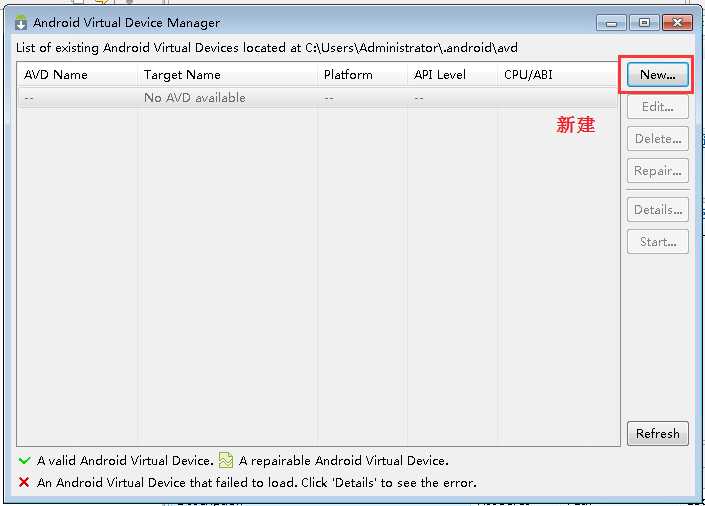Screen dimensions: 705x506
Task: Click the CPU/ABI column header
Action: click(558, 75)
